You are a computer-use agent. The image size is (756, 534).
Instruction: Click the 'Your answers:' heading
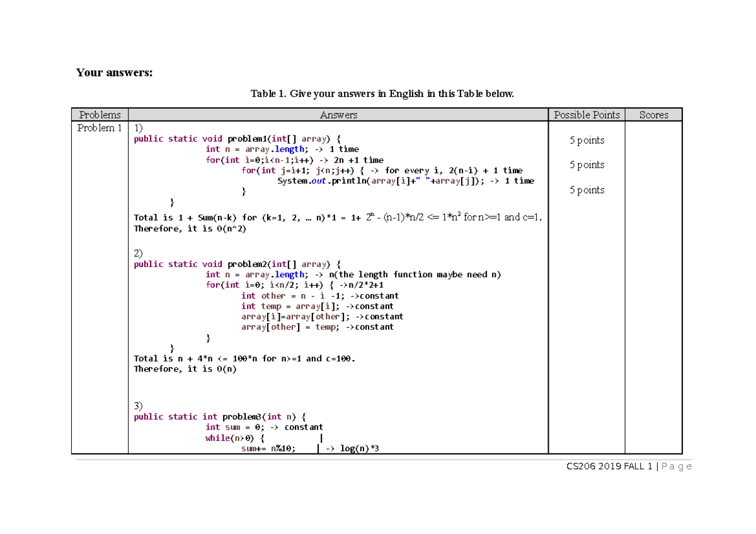pyautogui.click(x=114, y=72)
